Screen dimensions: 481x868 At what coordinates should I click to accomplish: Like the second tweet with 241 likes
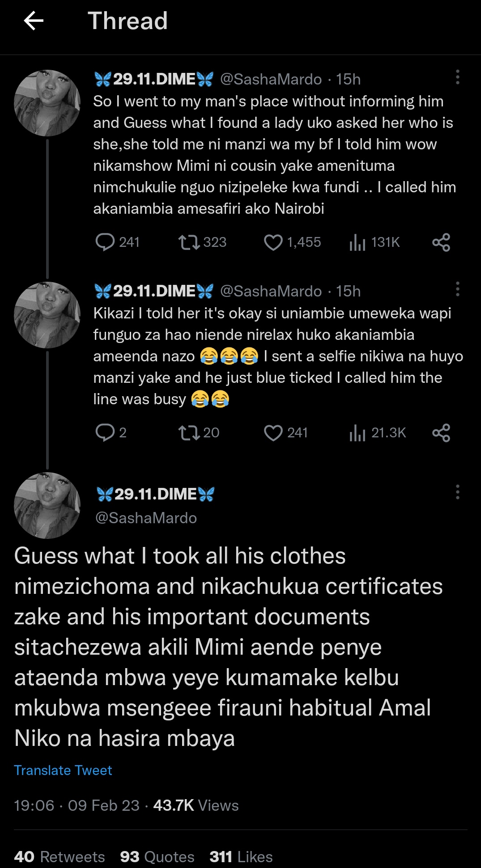(273, 432)
